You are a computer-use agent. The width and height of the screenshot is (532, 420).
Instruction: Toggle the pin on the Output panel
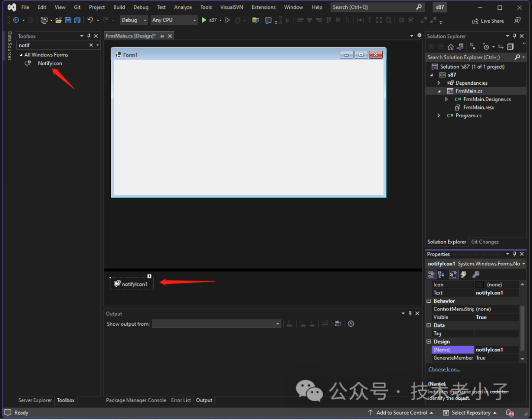[x=410, y=314]
